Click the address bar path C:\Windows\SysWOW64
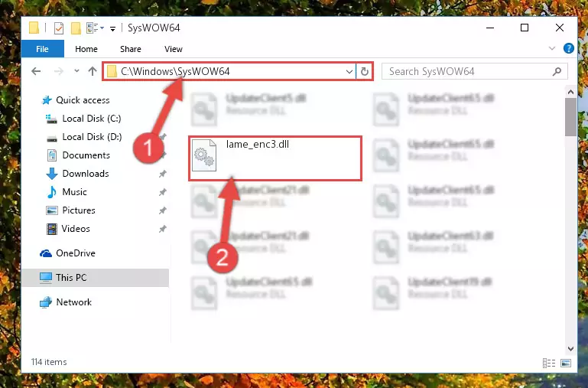The height and width of the screenshot is (388, 588). coord(175,71)
